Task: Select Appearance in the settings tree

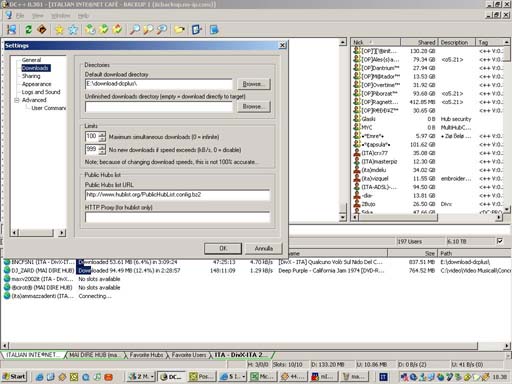Action: click(x=37, y=84)
